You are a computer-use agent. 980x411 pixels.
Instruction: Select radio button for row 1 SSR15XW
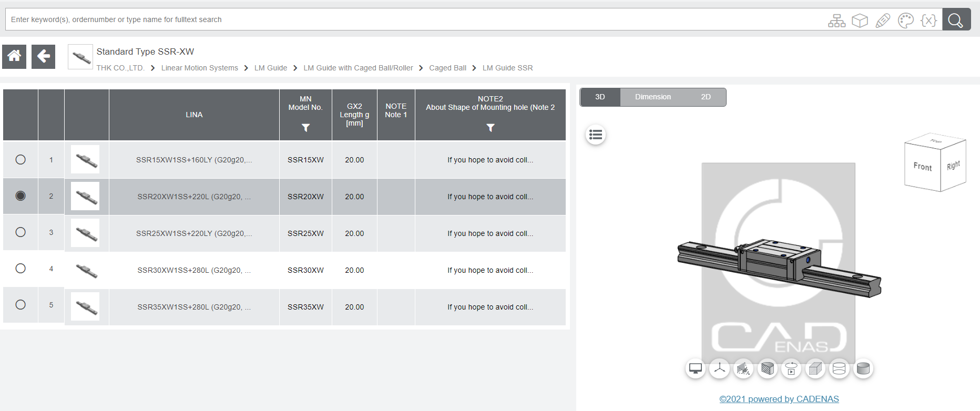(21, 159)
